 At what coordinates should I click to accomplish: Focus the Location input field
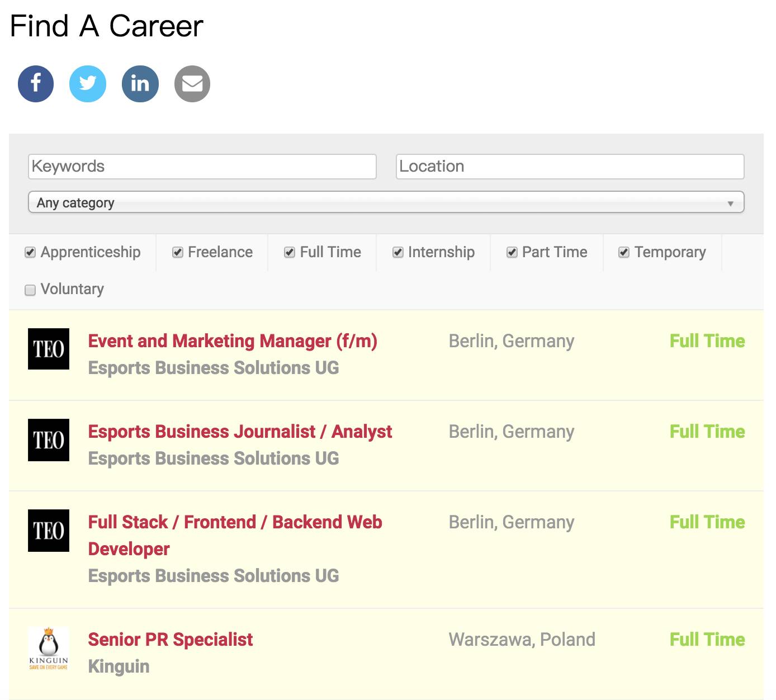[570, 167]
